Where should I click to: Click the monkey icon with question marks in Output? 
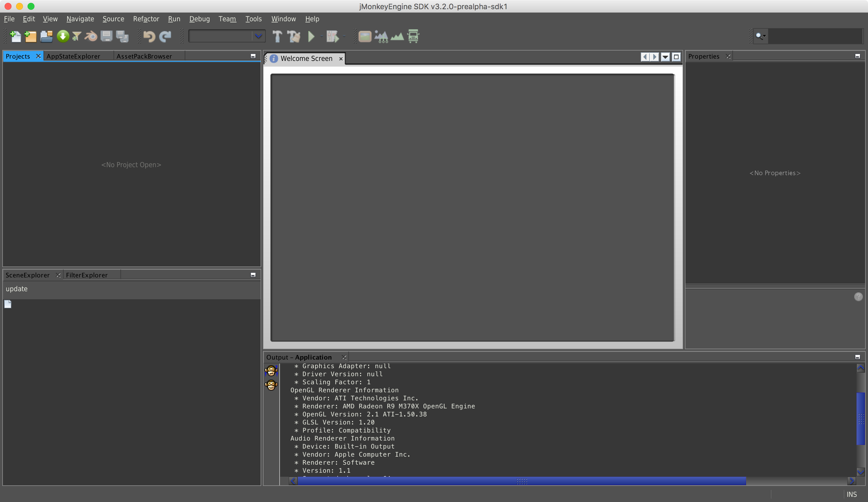click(271, 371)
